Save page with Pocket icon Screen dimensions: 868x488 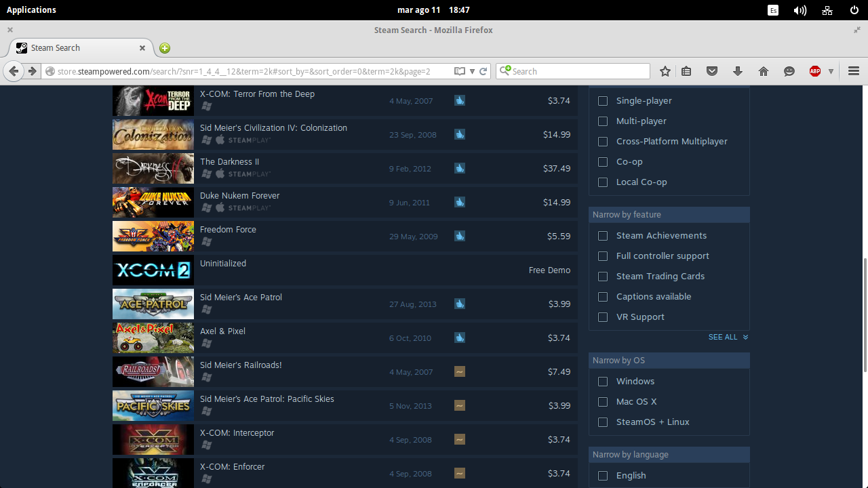coord(712,71)
